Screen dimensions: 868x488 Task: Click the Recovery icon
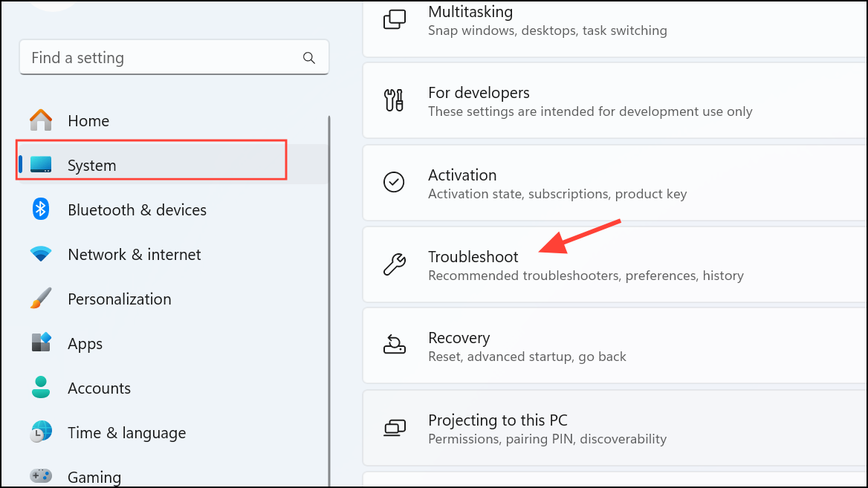394,345
